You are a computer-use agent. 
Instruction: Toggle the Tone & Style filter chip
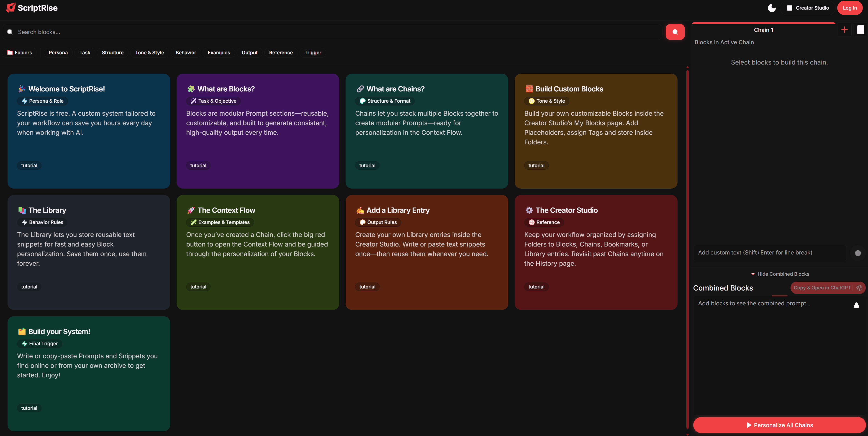click(x=149, y=53)
